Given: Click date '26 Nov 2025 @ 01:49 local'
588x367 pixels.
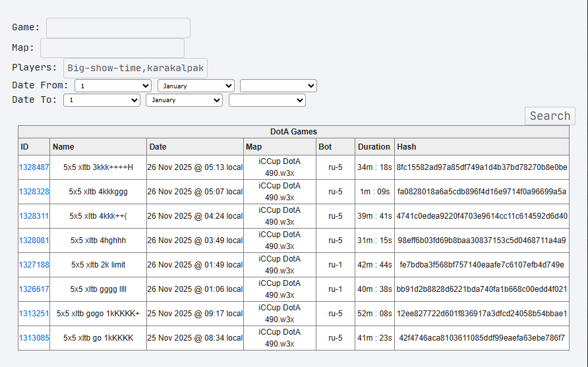Looking at the screenshot, I should 195,265.
